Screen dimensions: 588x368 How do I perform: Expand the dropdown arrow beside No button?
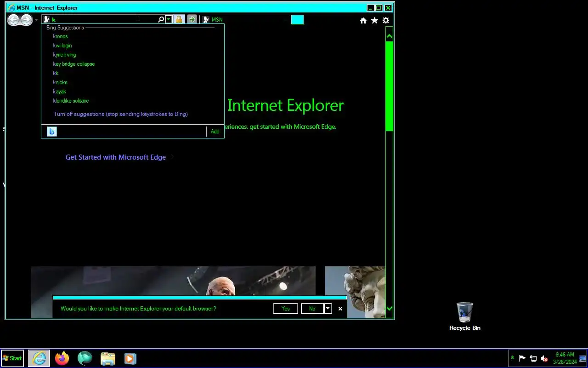pos(328,309)
